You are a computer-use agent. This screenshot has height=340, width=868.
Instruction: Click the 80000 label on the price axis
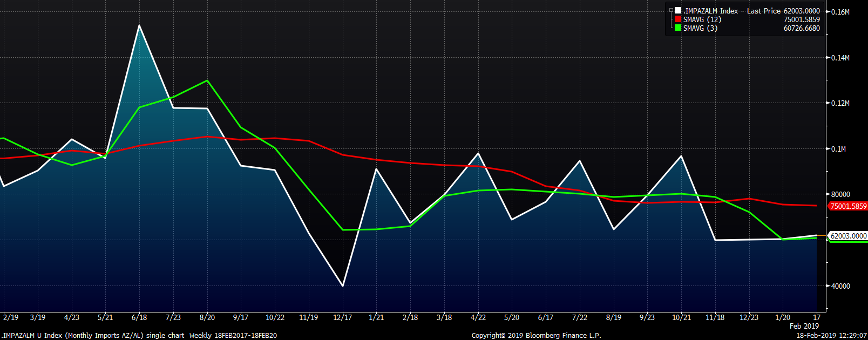[840, 194]
